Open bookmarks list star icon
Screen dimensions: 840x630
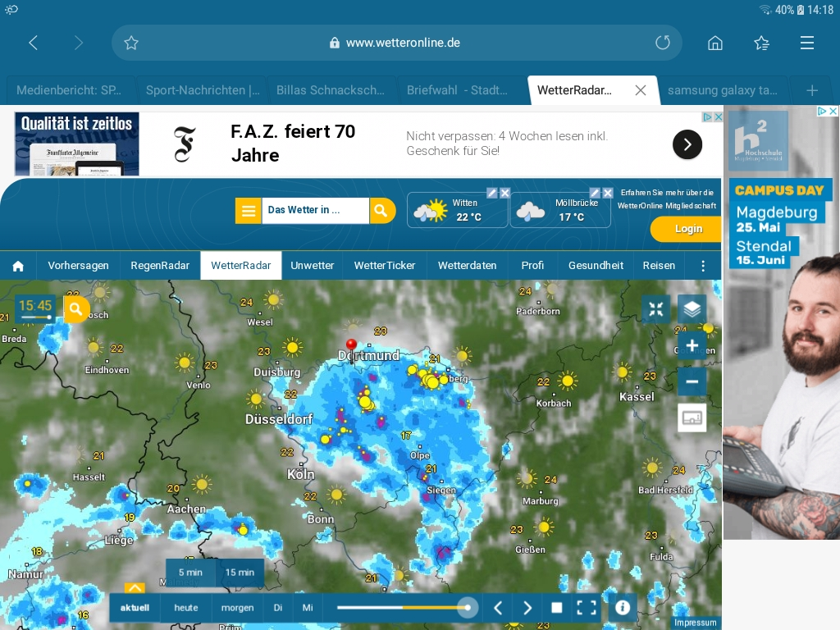click(x=761, y=43)
